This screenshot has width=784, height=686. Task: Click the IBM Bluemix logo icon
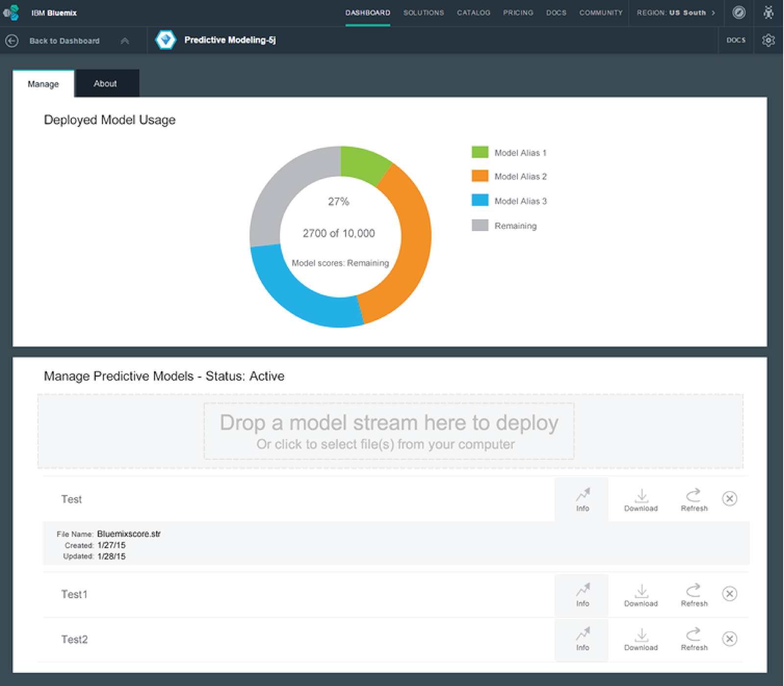click(11, 13)
